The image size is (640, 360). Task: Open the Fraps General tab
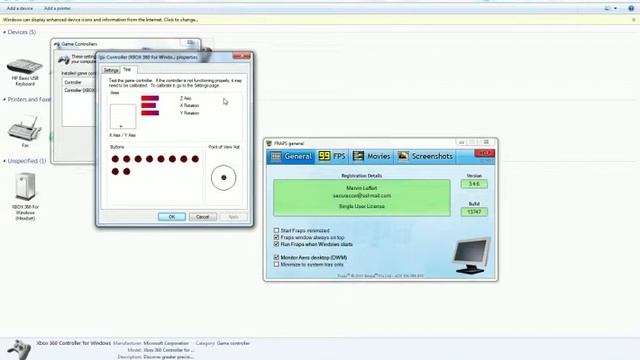pos(291,156)
